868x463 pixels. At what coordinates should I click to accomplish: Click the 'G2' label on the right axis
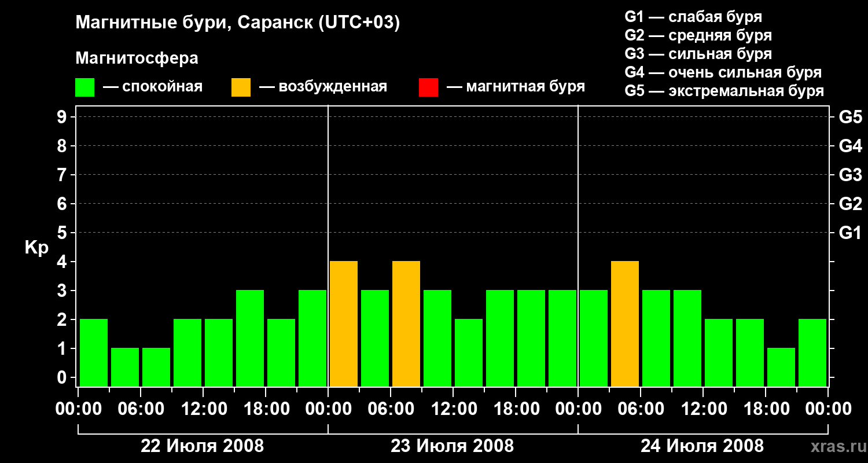tap(850, 204)
